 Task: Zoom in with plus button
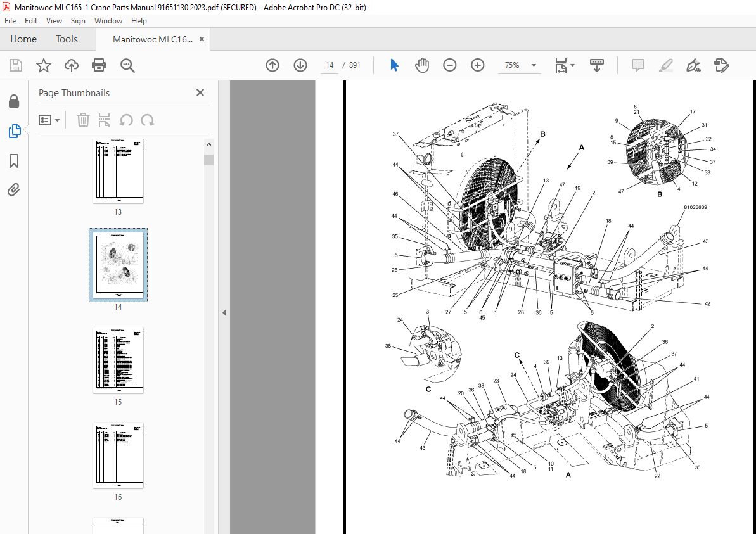pyautogui.click(x=478, y=65)
